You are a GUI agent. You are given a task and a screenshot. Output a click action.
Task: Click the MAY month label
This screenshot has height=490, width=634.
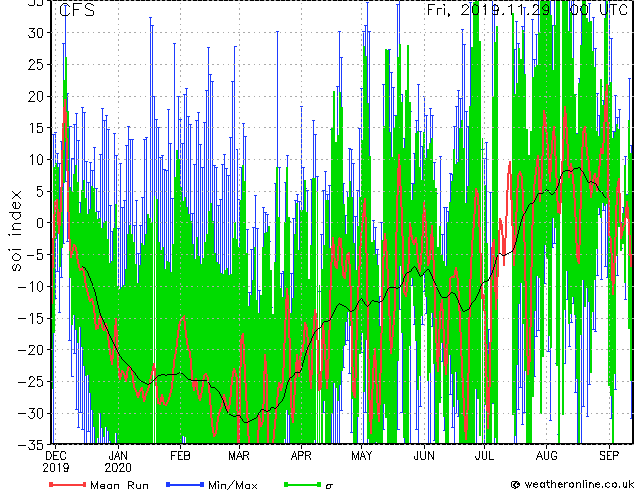[361, 456]
